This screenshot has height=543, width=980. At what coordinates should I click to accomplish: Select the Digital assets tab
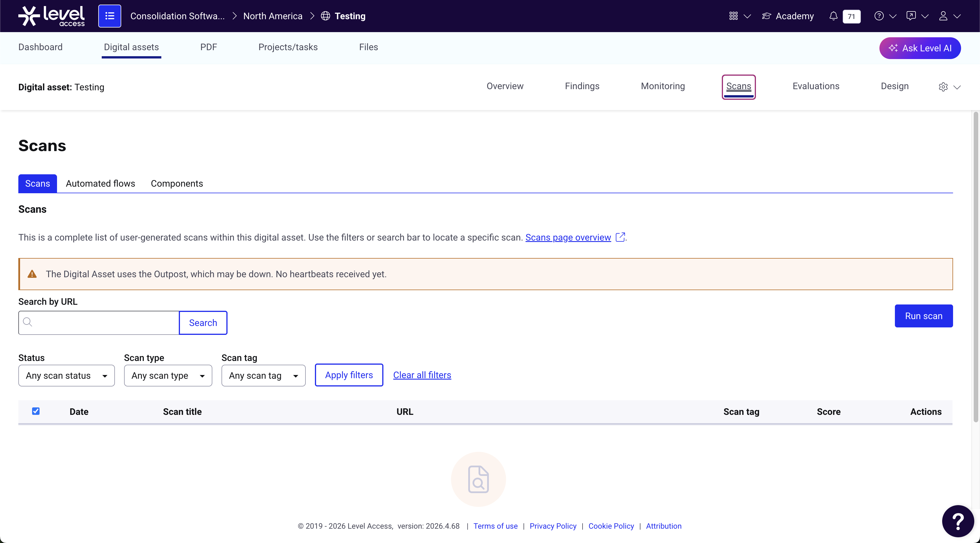(131, 47)
